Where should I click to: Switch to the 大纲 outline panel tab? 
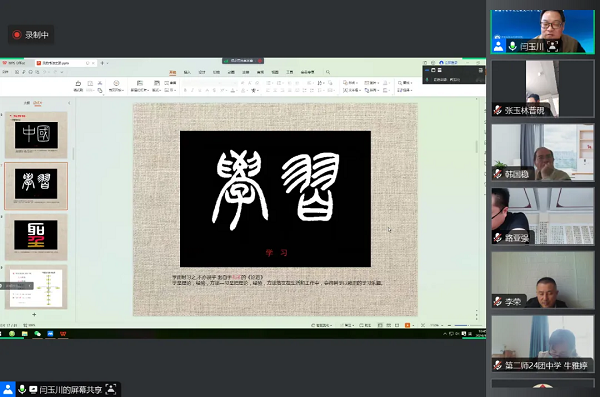point(27,103)
